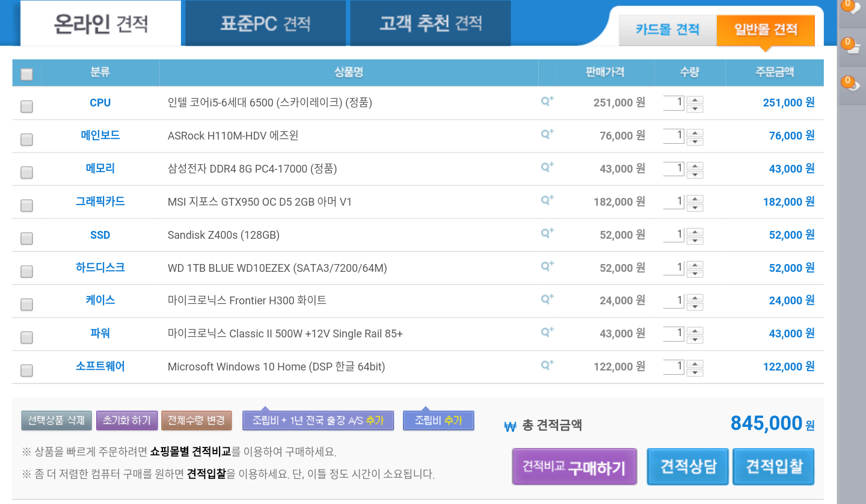This screenshot has width=866, height=504.
Task: Tick the 소프트웨어 row checkbox
Action: 26,370
